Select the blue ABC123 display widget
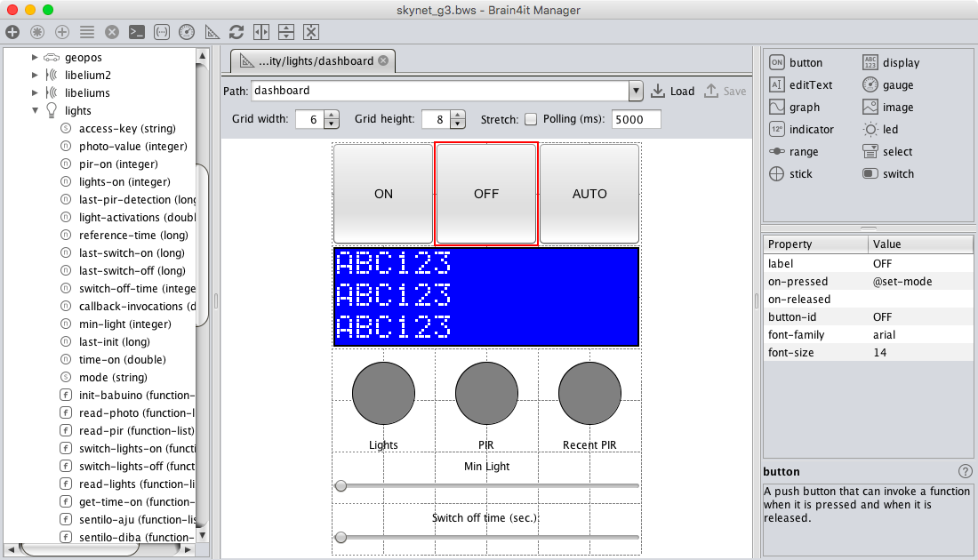The image size is (978, 560). [x=485, y=297]
